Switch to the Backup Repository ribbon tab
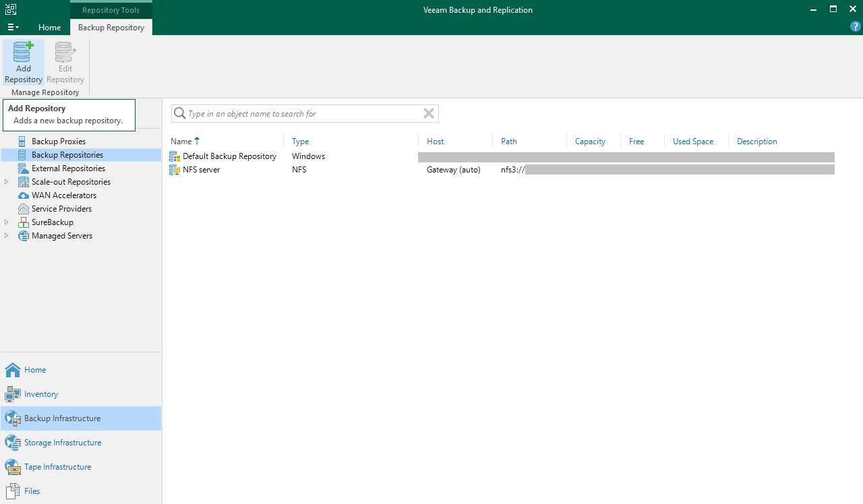 (111, 28)
